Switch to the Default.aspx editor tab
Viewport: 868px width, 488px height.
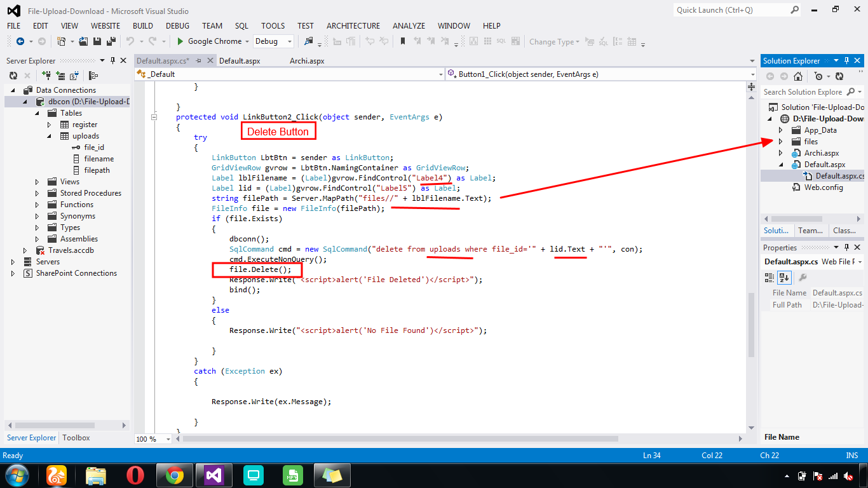coord(240,61)
